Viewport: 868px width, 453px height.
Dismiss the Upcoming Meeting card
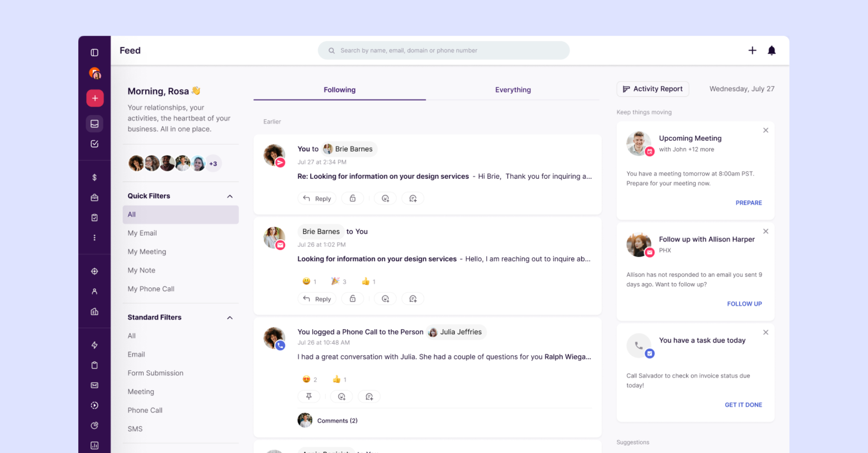[766, 130]
